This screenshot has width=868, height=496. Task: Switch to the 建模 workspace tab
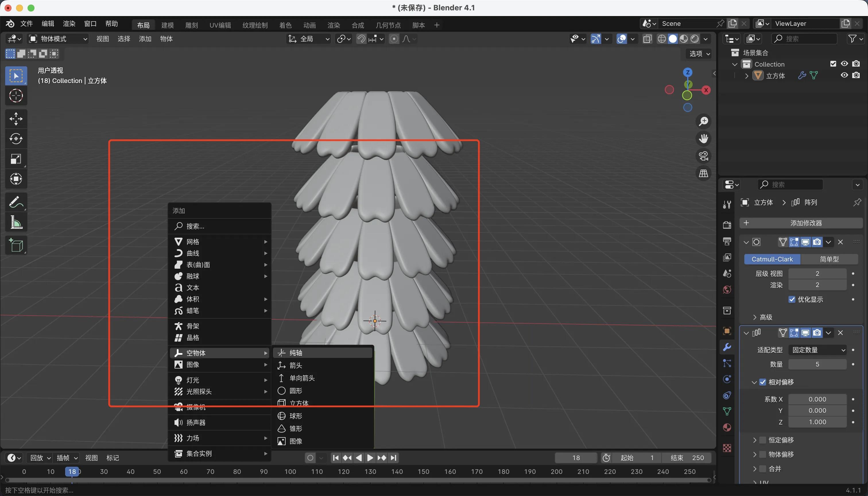tap(167, 25)
